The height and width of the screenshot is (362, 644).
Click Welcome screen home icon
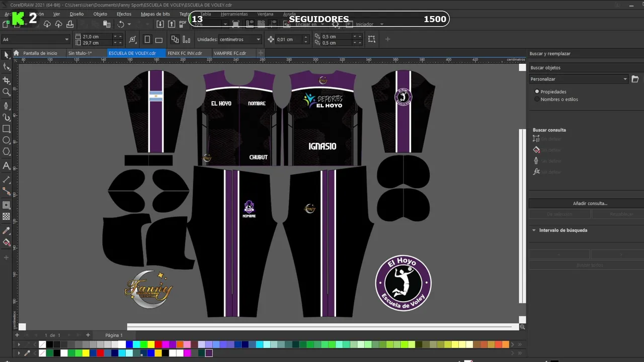pyautogui.click(x=16, y=53)
